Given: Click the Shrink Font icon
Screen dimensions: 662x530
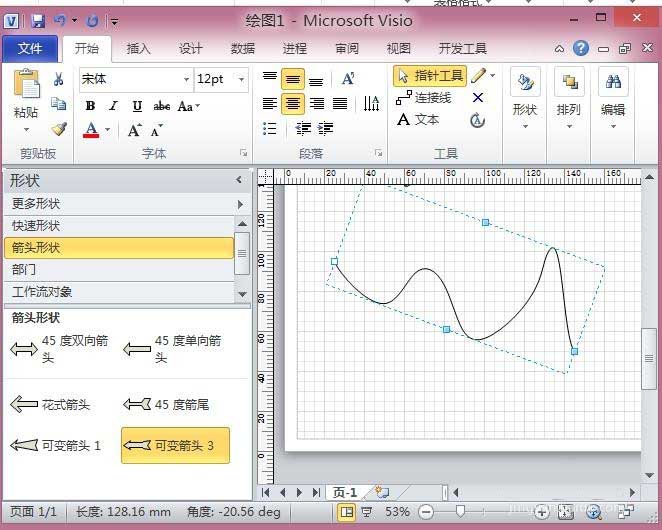Looking at the screenshot, I should coord(157,130).
